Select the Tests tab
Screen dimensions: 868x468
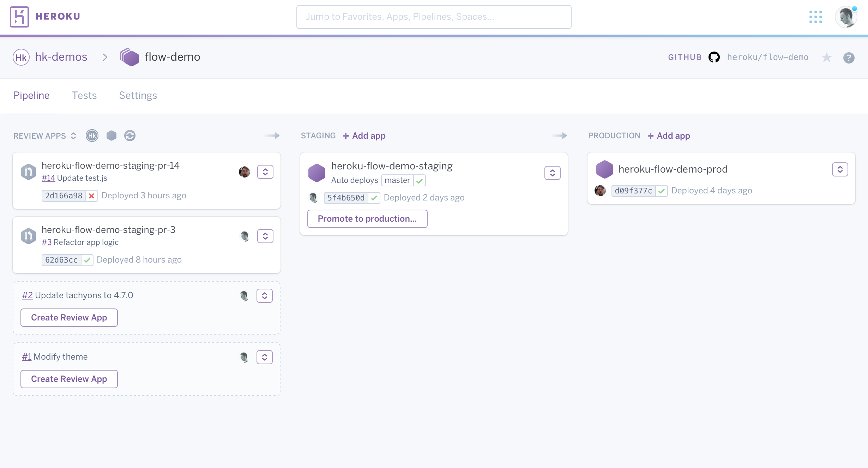click(85, 96)
